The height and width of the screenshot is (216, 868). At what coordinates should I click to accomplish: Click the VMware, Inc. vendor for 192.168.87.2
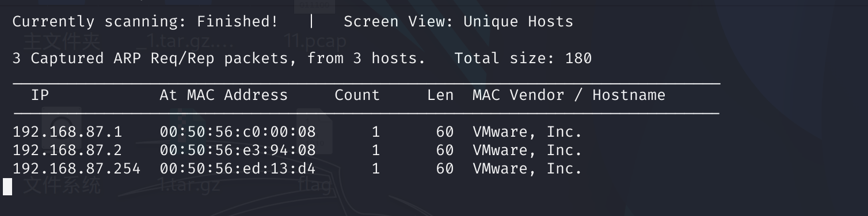527,151
